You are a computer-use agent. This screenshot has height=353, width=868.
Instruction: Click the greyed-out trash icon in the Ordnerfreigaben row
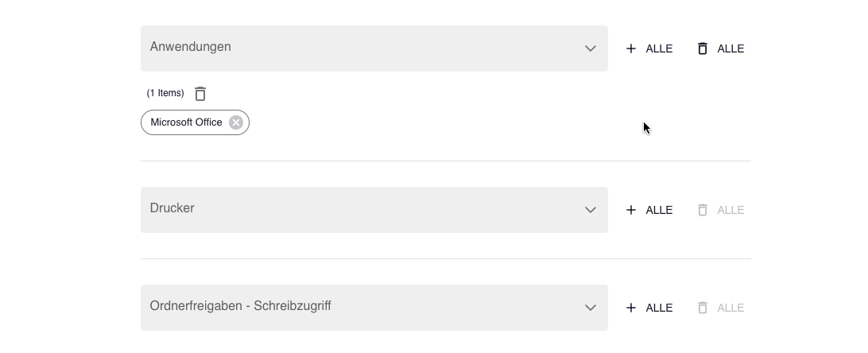tap(703, 308)
